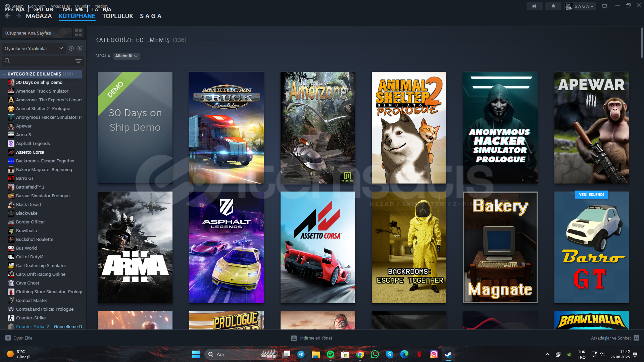This screenshot has height=362, width=644.
Task: Select Buckshot Roulette in the sidebar
Action: click(x=35, y=239)
